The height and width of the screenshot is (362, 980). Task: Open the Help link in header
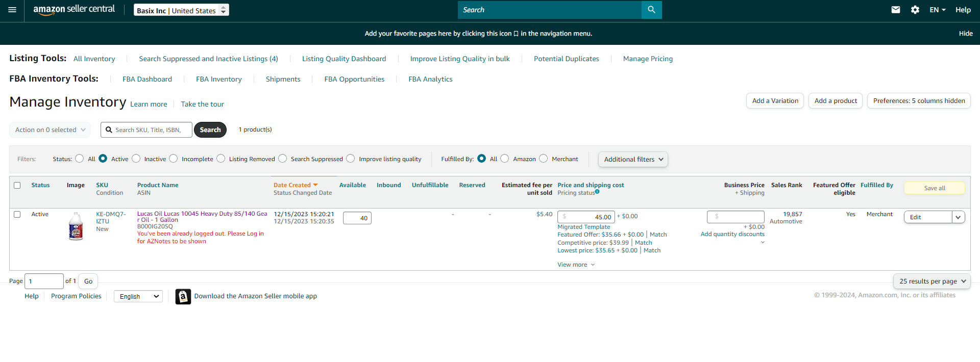coord(963,10)
